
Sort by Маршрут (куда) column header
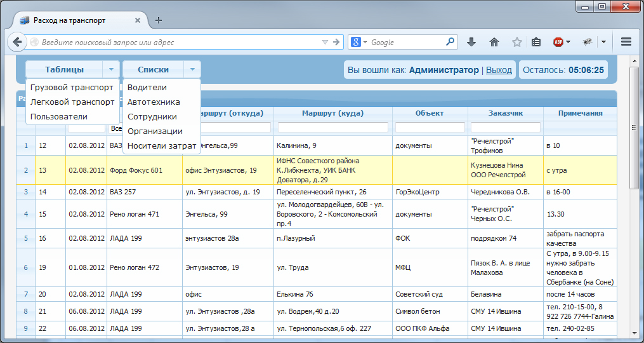point(332,113)
